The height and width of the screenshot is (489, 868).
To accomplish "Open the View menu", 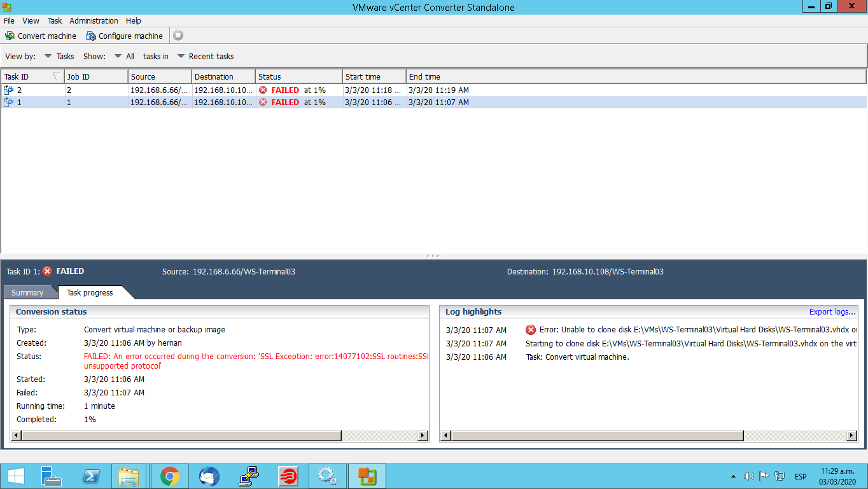I will (x=31, y=21).
